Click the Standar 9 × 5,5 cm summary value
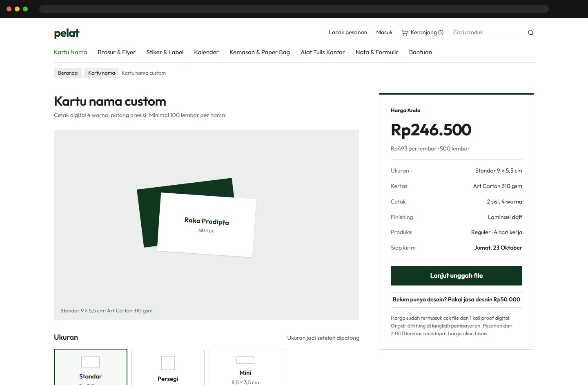This screenshot has height=385, width=588. click(499, 170)
